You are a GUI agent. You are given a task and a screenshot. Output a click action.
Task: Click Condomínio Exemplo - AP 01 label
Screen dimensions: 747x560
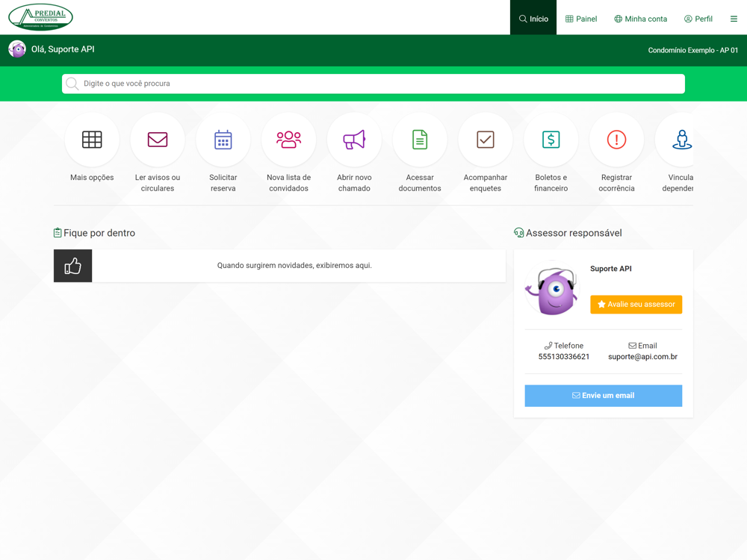click(692, 50)
